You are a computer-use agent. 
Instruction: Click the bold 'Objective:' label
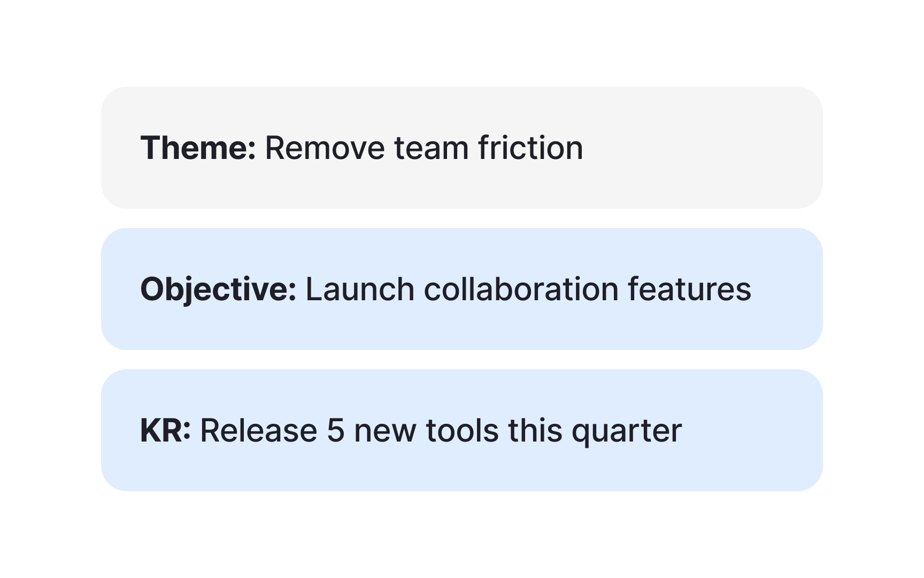(218, 290)
